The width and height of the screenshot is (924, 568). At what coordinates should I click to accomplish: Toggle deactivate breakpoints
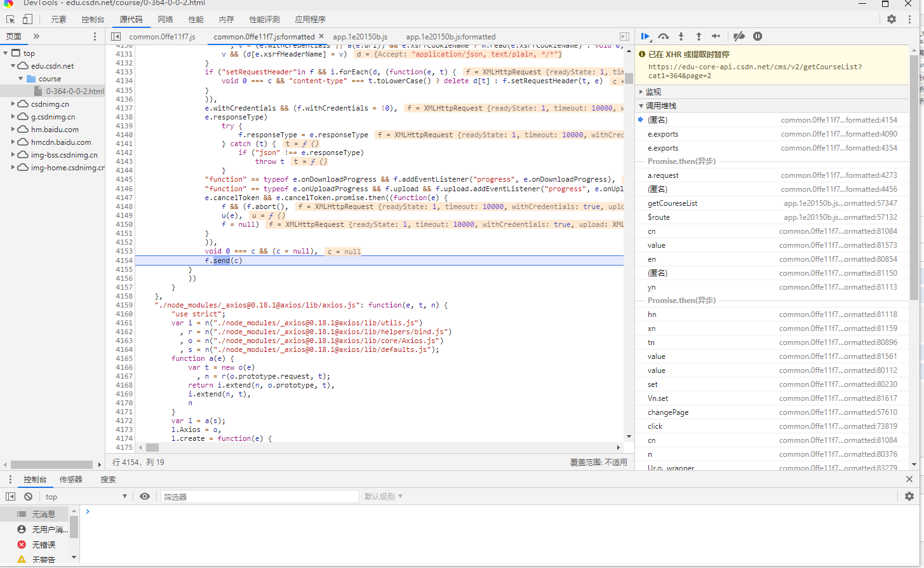click(739, 36)
